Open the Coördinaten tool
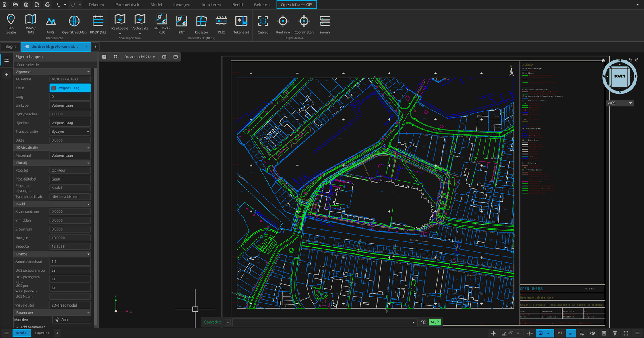This screenshot has width=644, height=338. pos(304,24)
